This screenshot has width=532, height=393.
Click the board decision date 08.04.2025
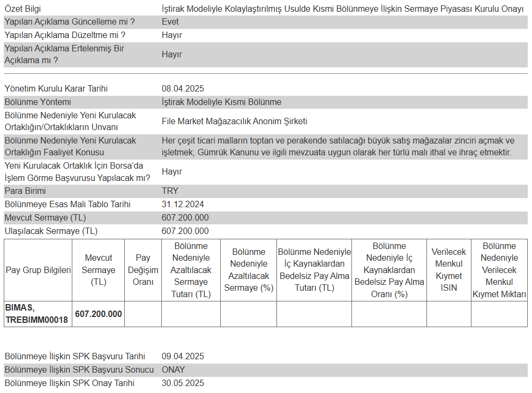183,89
